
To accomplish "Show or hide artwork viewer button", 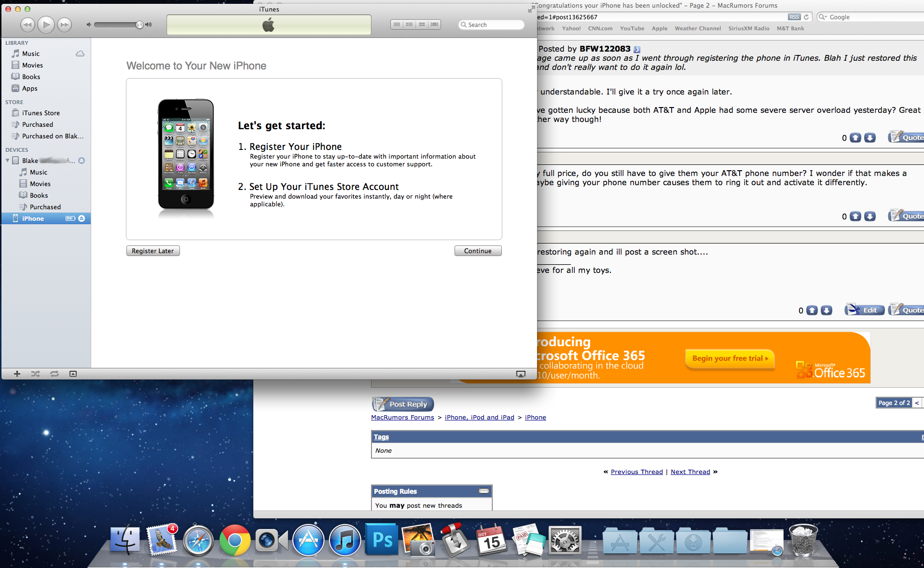I will coord(73,374).
